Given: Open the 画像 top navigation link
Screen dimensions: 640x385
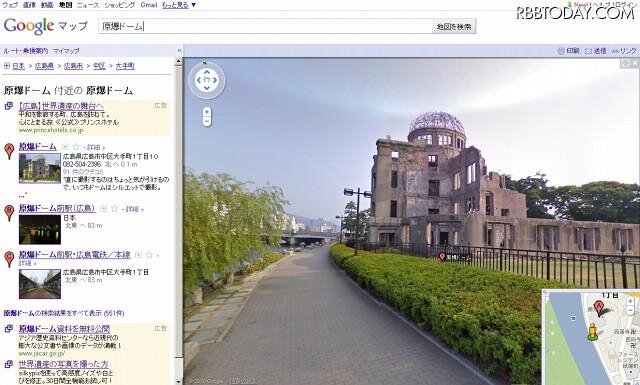Looking at the screenshot, I should [x=29, y=5].
